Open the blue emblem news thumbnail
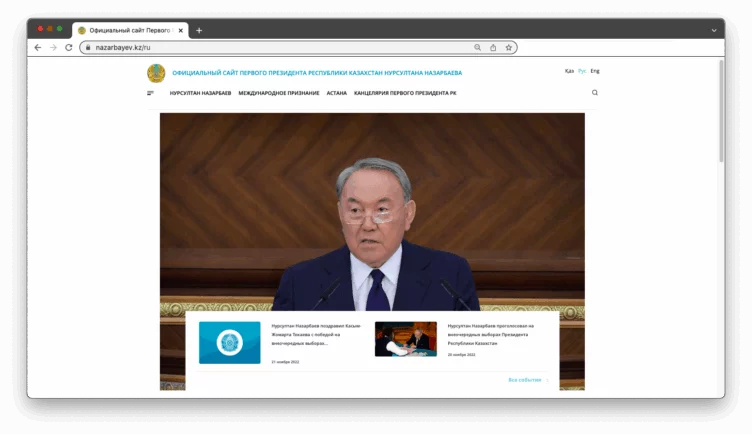Image resolution: width=752 pixels, height=434 pixels. (x=230, y=342)
